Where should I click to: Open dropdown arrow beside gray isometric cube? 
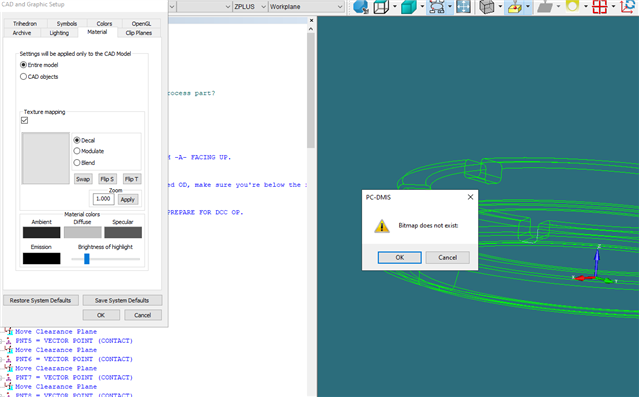(x=500, y=7)
